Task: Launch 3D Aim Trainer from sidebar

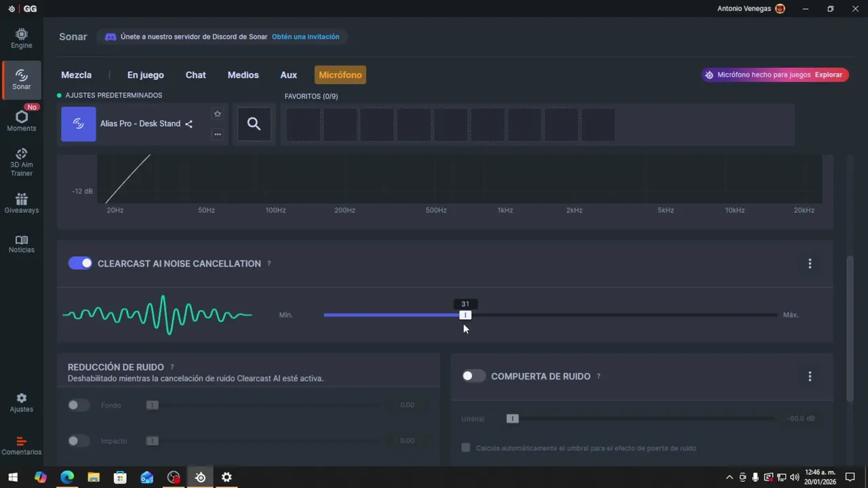Action: 21,162
